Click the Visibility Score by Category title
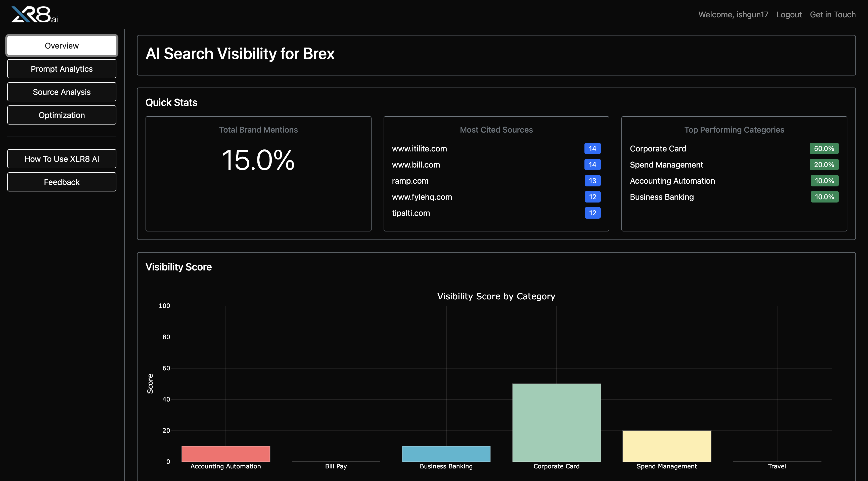Image resolution: width=868 pixels, height=481 pixels. click(x=496, y=296)
